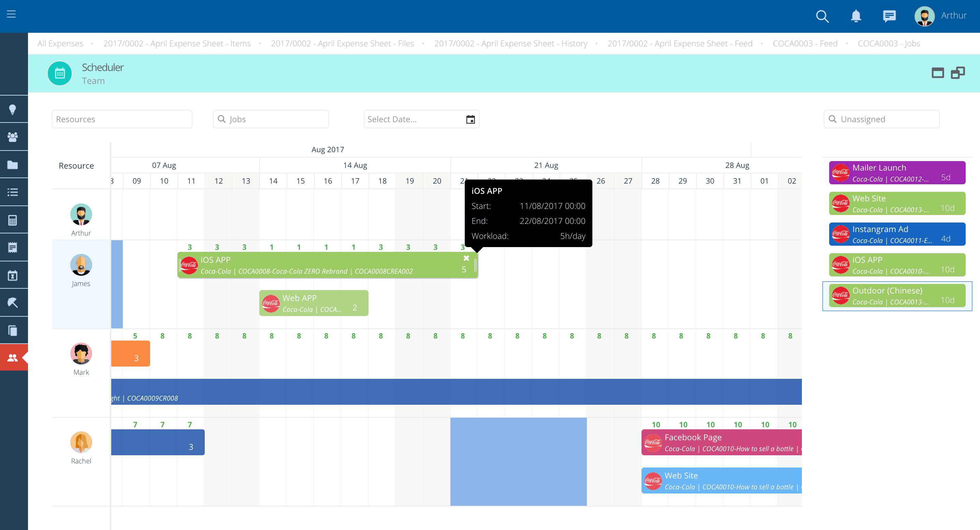Click James's Web APP booking bar
The height and width of the screenshot is (530, 980).
pos(314,303)
